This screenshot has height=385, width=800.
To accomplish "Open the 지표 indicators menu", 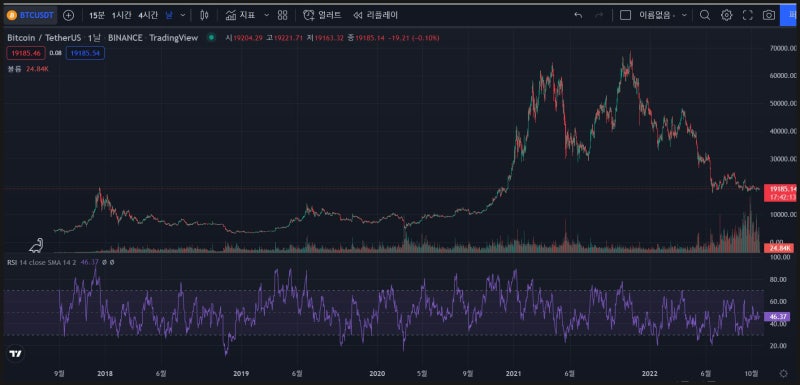I will (240, 15).
